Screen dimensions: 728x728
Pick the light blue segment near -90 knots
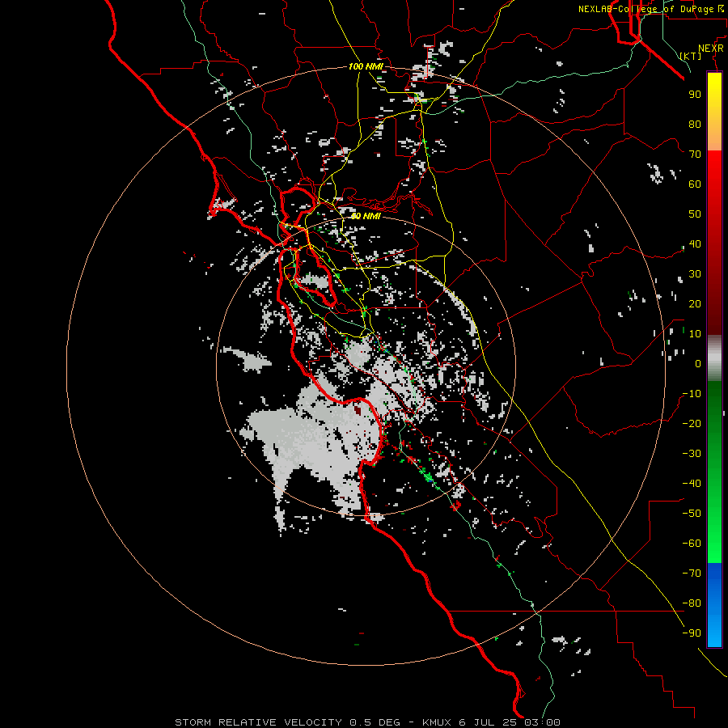click(x=714, y=629)
